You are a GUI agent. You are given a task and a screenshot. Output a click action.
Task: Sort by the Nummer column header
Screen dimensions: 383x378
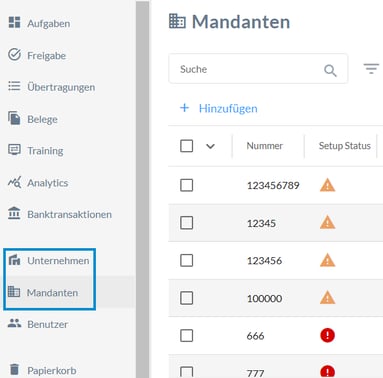pos(265,146)
